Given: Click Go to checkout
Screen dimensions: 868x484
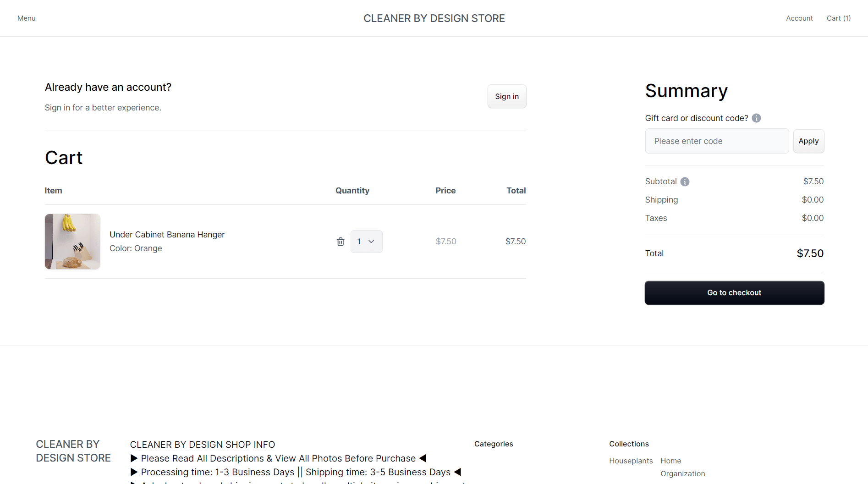Looking at the screenshot, I should (x=734, y=292).
